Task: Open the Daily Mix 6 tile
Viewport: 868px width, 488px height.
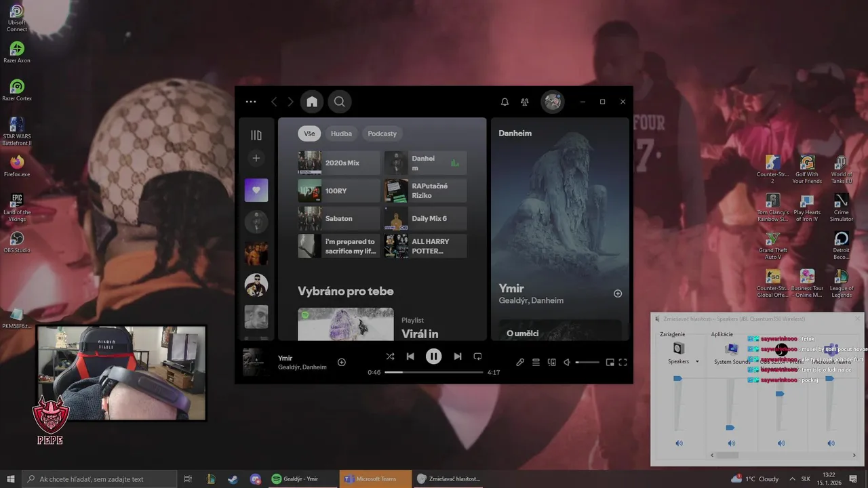Action: pyautogui.click(x=425, y=219)
